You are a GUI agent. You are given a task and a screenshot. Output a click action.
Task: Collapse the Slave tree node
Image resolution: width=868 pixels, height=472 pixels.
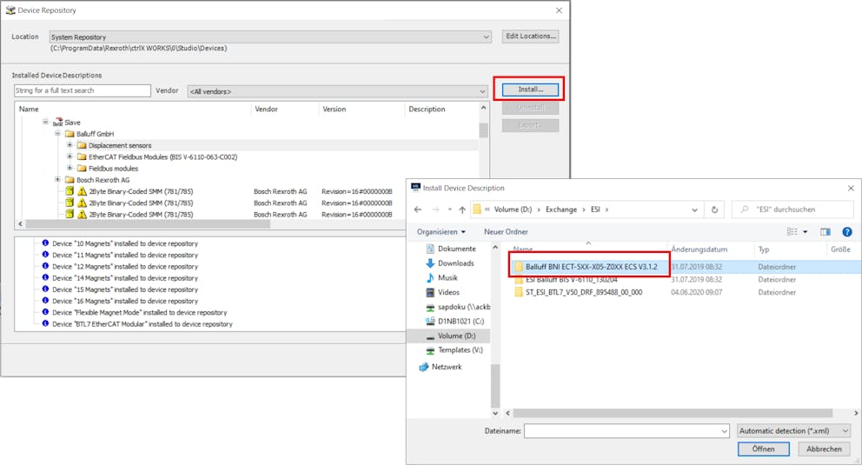point(45,122)
